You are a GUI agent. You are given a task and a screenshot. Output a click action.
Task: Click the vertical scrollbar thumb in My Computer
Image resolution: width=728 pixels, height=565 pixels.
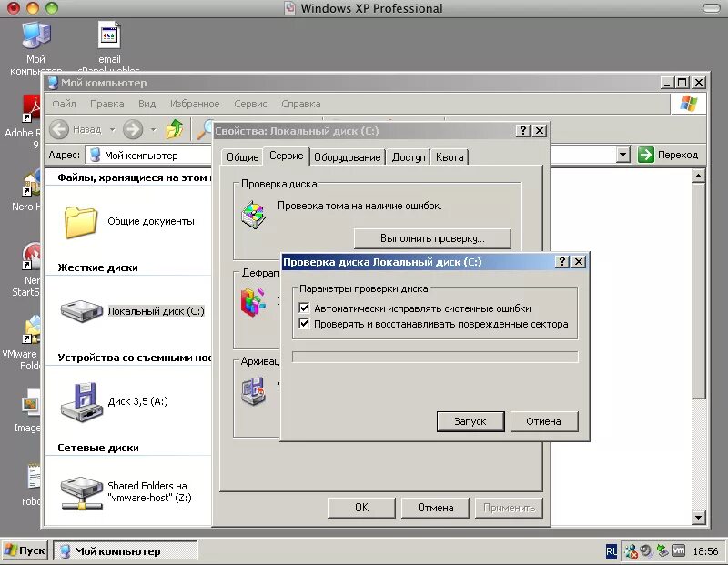698,290
